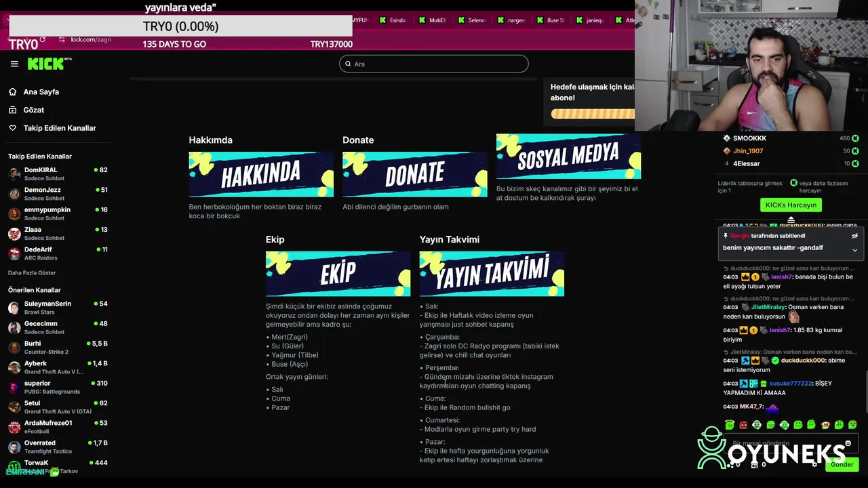Viewport: 868px width, 488px height.
Task: Open DemonJezz channel avatar
Action: coord(14,194)
